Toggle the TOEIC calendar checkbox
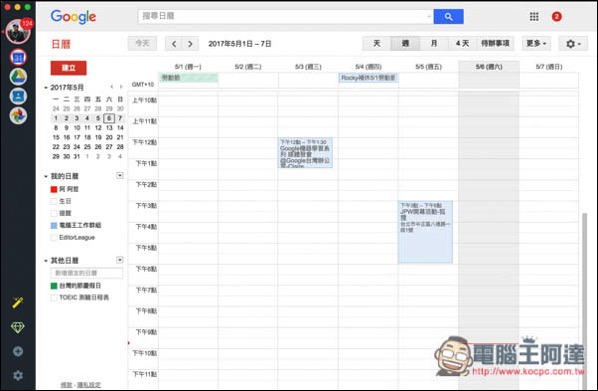 coord(54,298)
